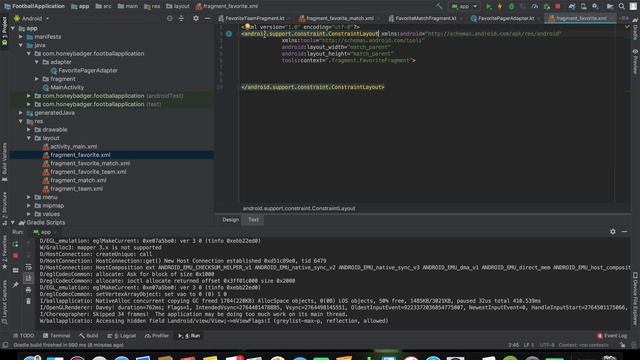
Task: Click the Debug app bug icon
Action: coord(511,7)
